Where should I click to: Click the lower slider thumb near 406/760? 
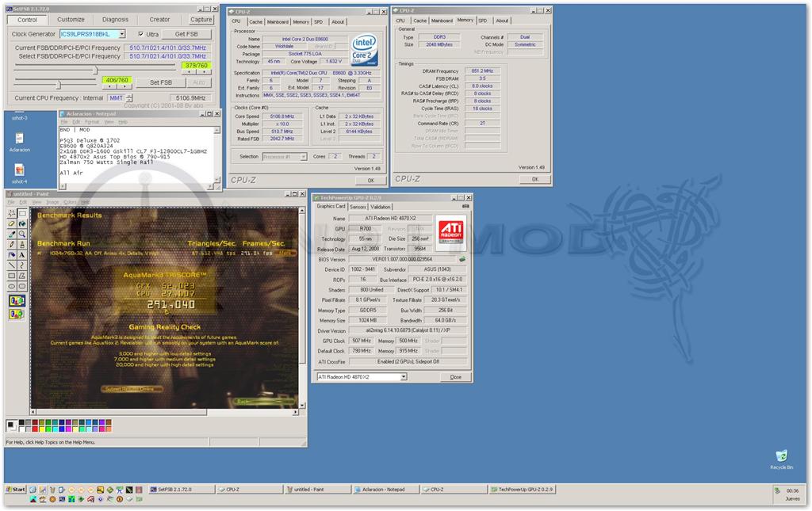[x=59, y=84]
